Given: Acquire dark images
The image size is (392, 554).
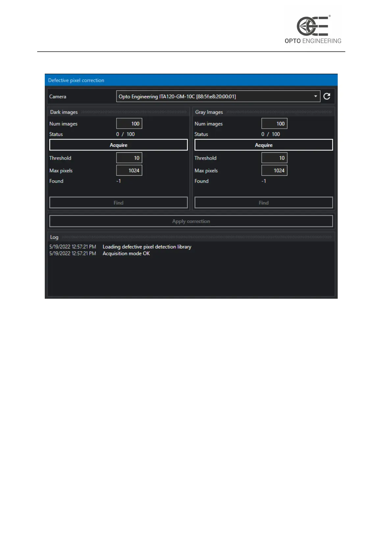Looking at the screenshot, I should coord(118,145).
